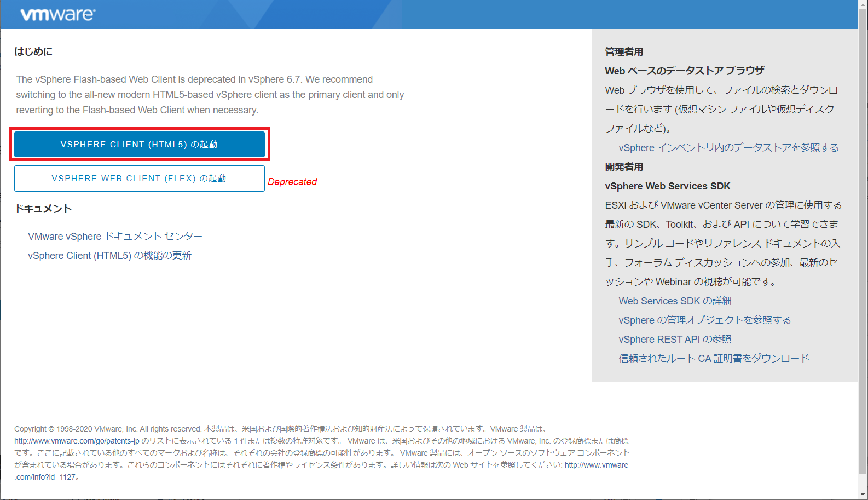Open vSphere Client (HTML5) の機能の更新 link
Viewport: 868px width, 500px height.
[109, 255]
